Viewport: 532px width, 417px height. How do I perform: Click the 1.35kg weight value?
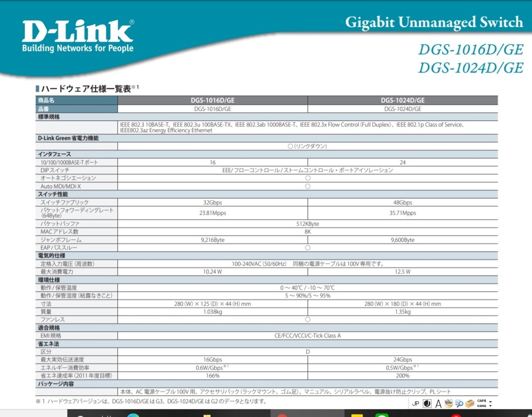[403, 312]
